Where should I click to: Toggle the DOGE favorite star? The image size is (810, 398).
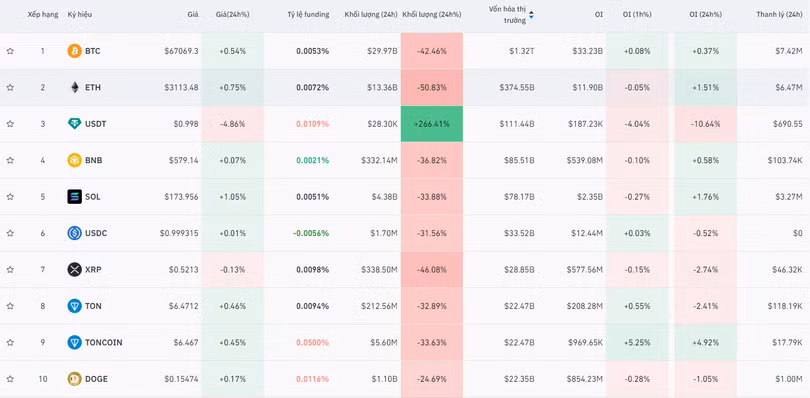(10, 379)
